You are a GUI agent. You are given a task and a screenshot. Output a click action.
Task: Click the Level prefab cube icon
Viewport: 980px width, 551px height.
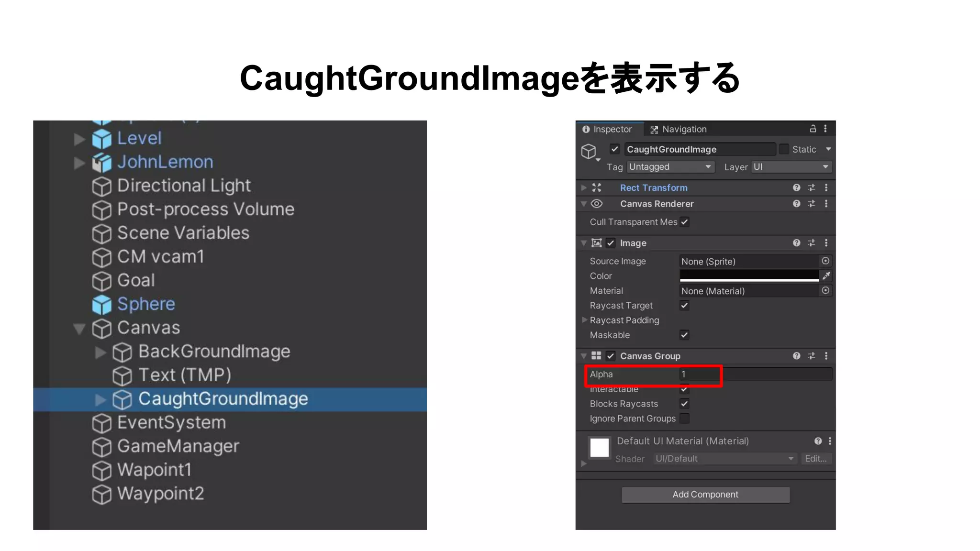tap(101, 139)
